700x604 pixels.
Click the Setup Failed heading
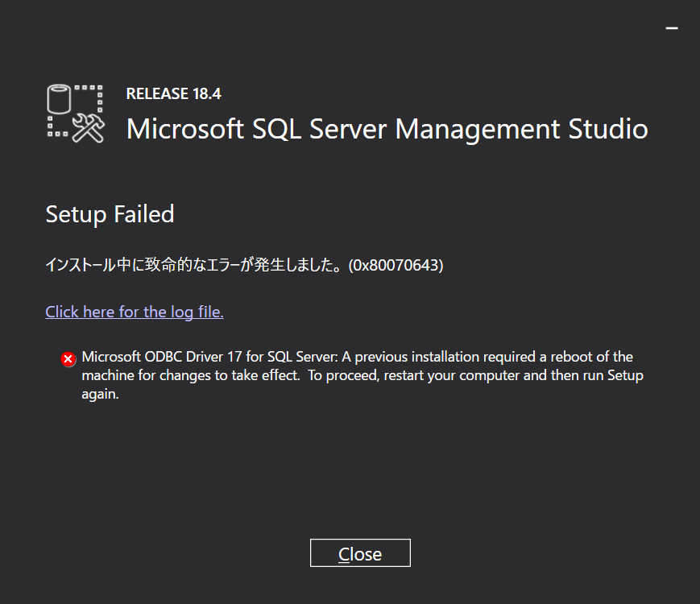[110, 214]
